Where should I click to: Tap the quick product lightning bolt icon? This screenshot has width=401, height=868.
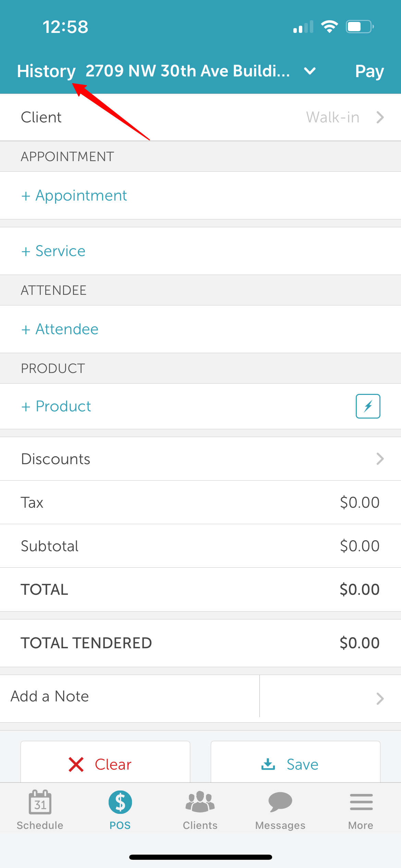[368, 406]
